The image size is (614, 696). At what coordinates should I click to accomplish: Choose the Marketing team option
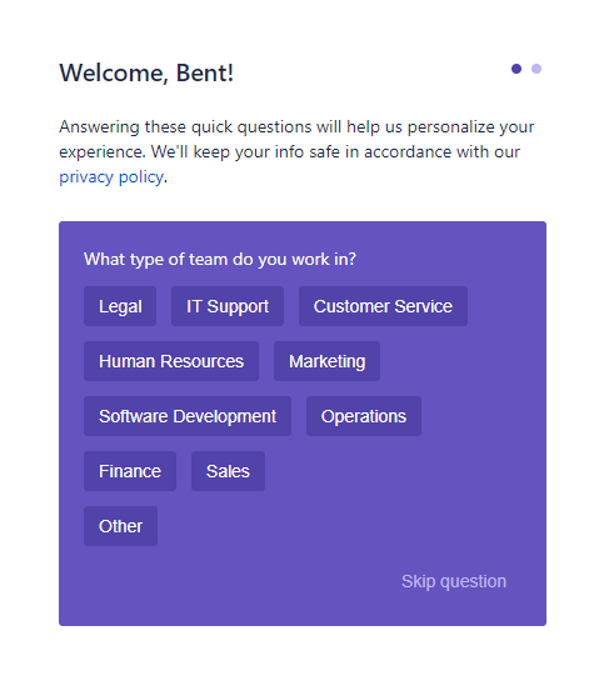coord(327,361)
